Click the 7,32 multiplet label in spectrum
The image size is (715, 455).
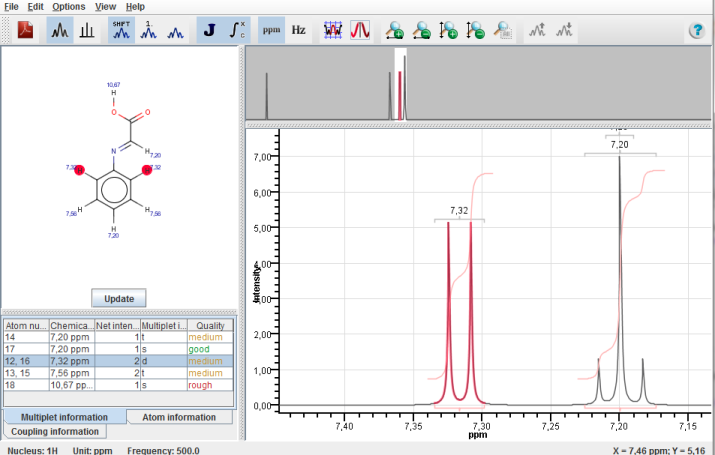(459, 210)
